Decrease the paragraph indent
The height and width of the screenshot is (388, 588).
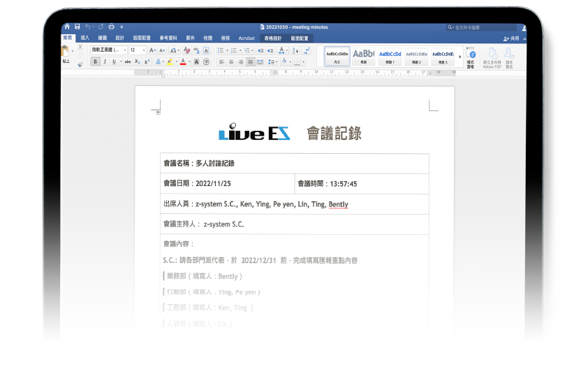[x=260, y=50]
